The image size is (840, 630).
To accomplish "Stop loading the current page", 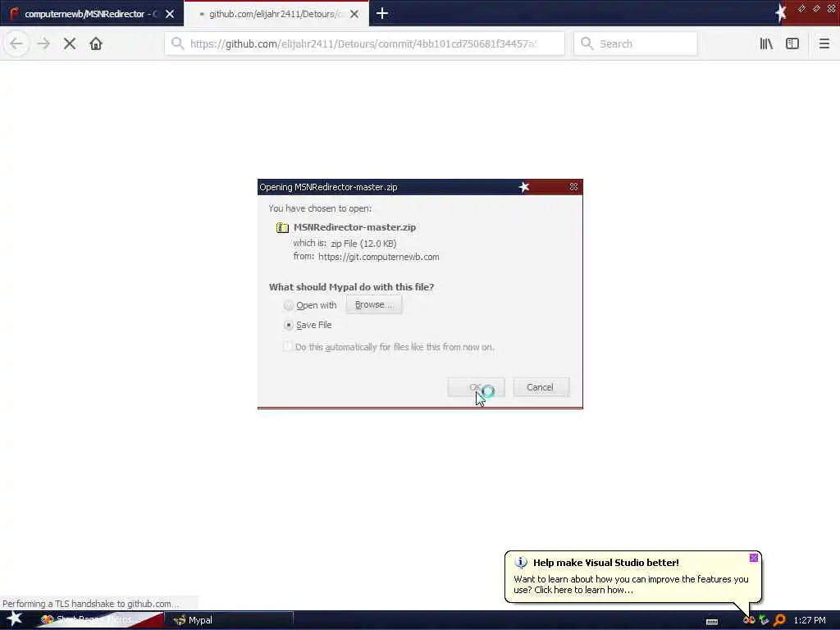I will [x=70, y=43].
